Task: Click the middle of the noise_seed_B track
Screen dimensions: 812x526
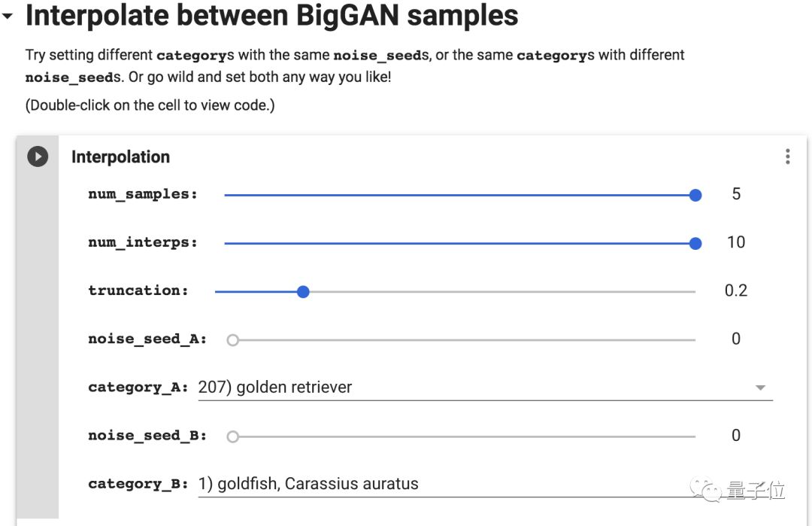Action: point(465,436)
